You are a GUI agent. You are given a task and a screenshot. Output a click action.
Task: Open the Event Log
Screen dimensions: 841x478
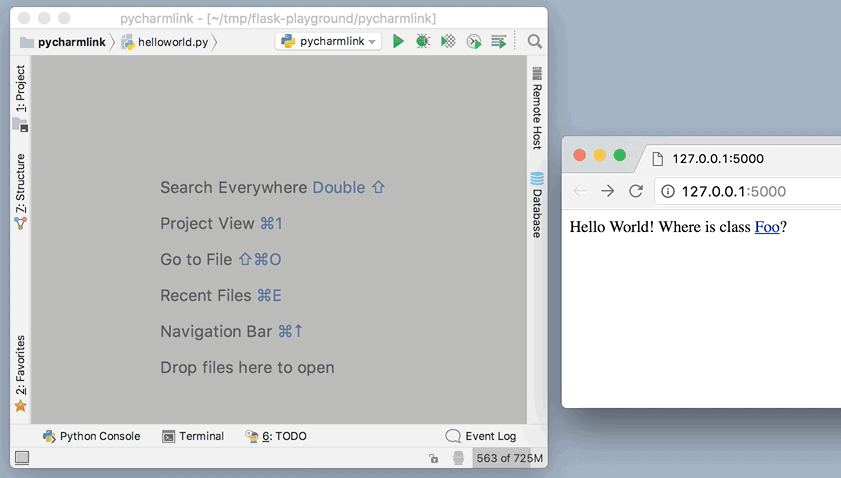481,436
